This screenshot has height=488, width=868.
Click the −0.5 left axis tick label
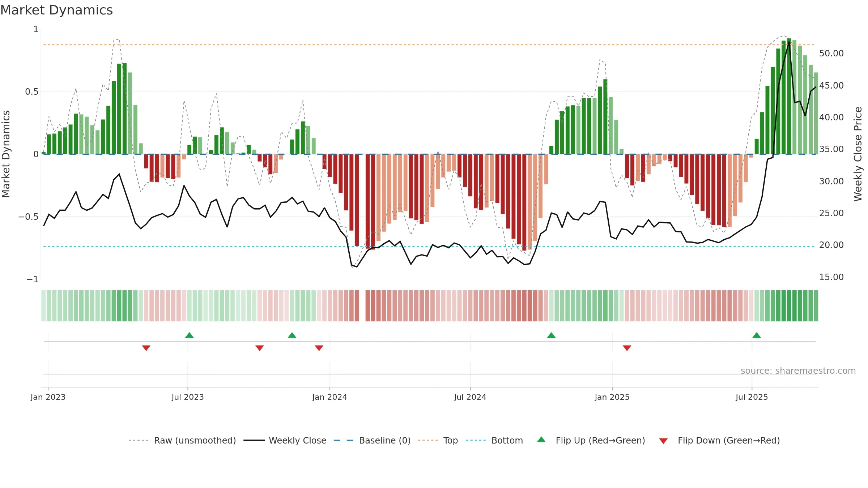click(x=28, y=217)
